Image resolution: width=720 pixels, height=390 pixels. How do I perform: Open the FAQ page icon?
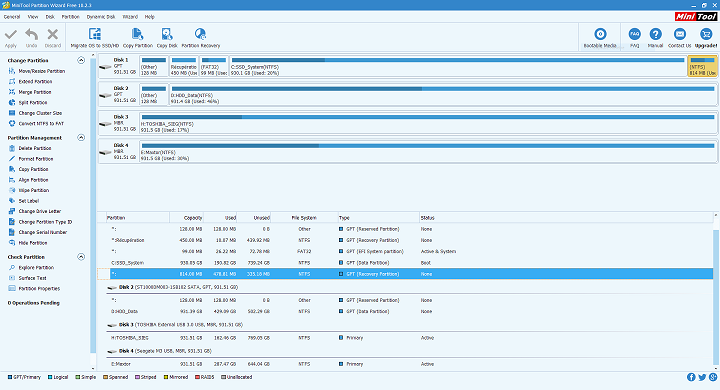pos(635,34)
